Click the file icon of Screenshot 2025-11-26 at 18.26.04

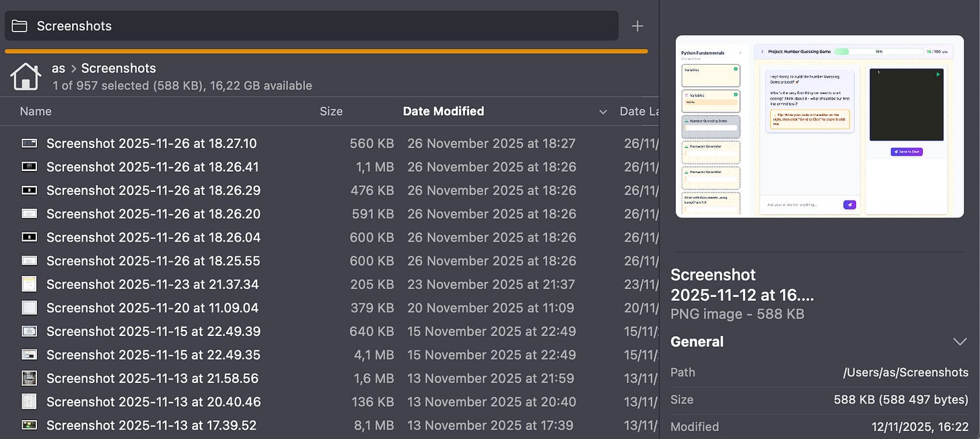click(x=29, y=238)
